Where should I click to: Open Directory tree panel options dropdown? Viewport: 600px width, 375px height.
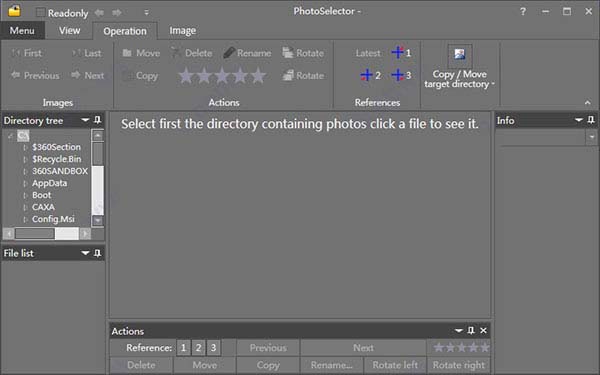85,120
